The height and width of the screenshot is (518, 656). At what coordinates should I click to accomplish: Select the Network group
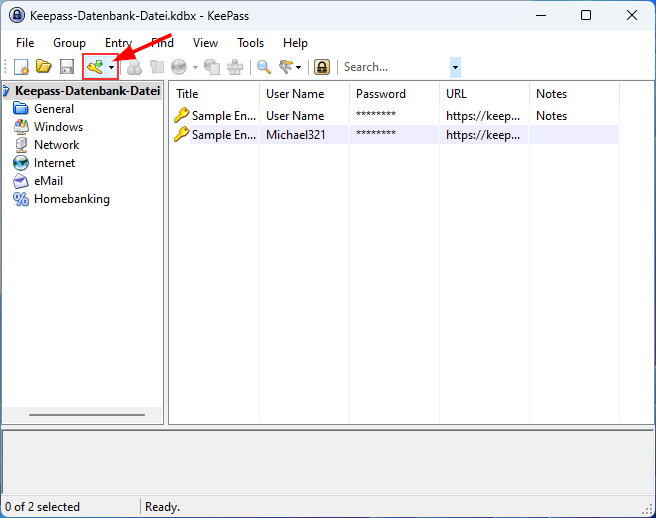click(56, 145)
